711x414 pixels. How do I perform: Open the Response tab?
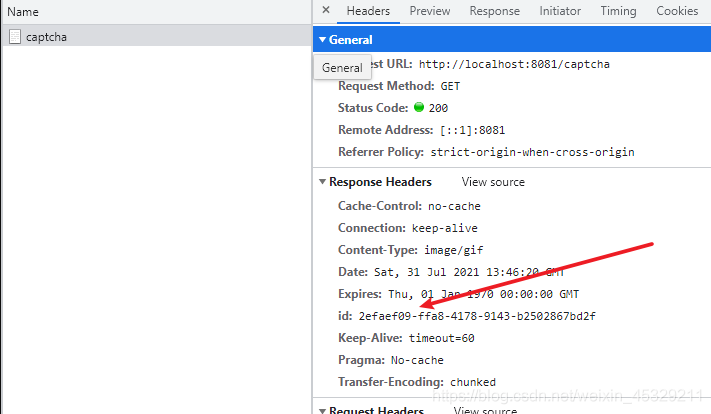pos(495,11)
